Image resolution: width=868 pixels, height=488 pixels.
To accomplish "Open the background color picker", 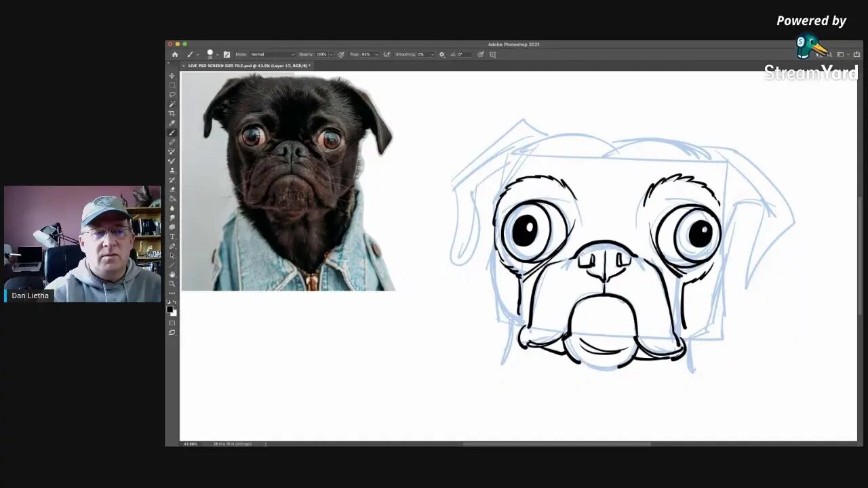I will point(174,313).
